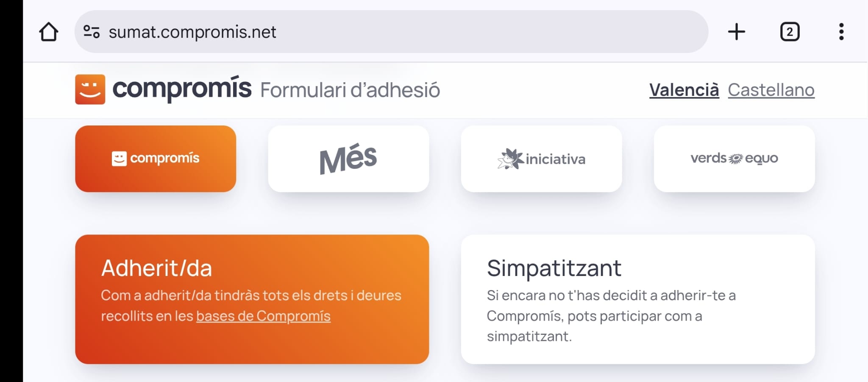Click the Verds Equo sunflower icon
This screenshot has width=868, height=382.
pos(736,159)
